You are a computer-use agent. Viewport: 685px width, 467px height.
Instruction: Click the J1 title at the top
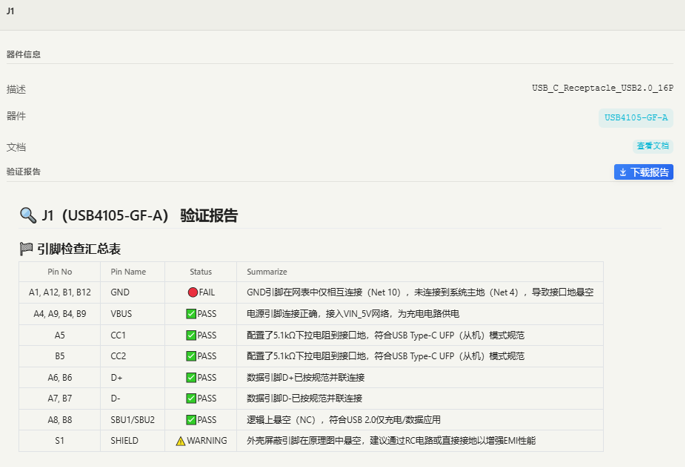(x=10, y=11)
